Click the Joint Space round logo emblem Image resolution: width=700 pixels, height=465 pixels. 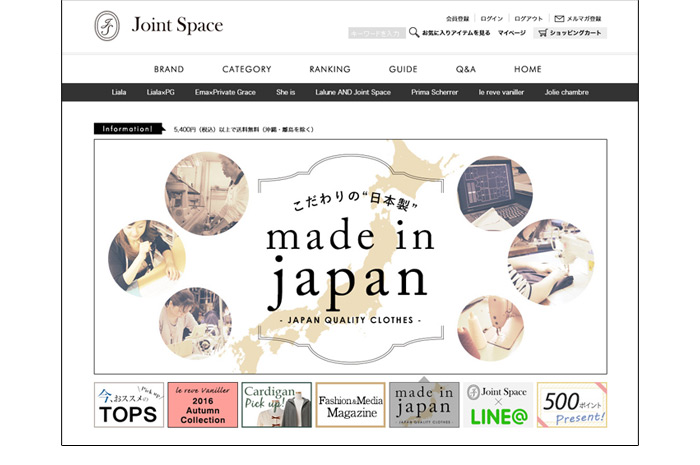click(107, 26)
